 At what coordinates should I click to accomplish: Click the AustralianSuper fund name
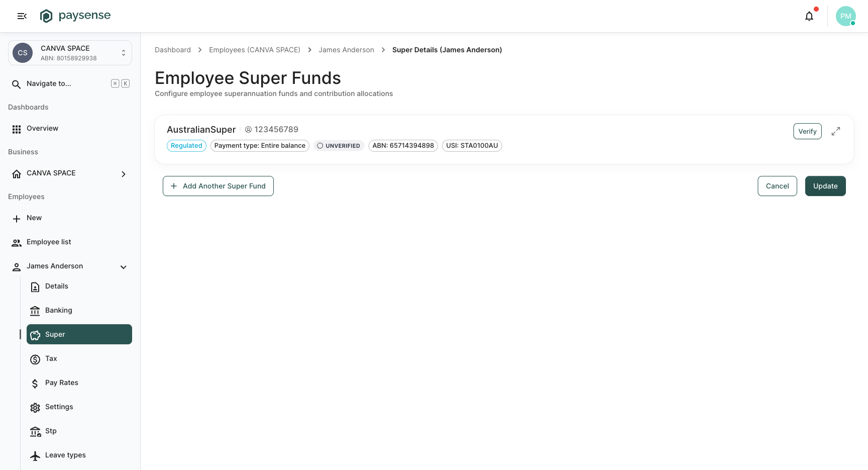click(x=201, y=130)
